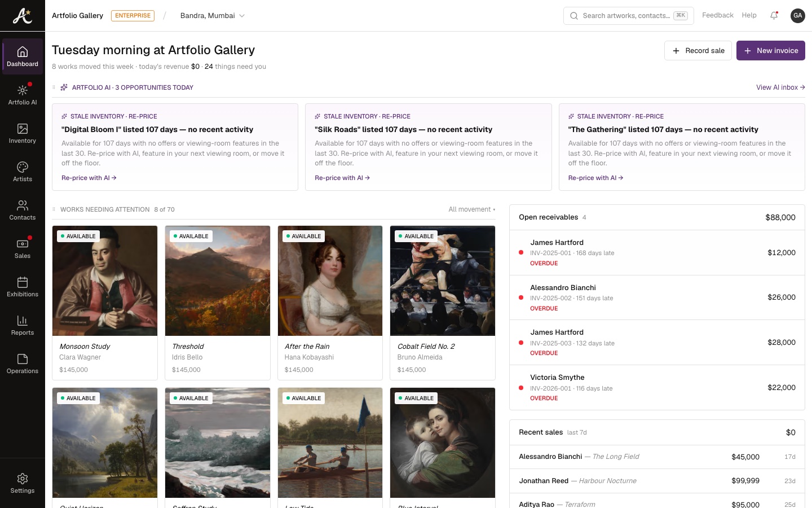Open invoice INV-2025-003 for James Hartford
The image size is (812, 508).
click(x=657, y=343)
